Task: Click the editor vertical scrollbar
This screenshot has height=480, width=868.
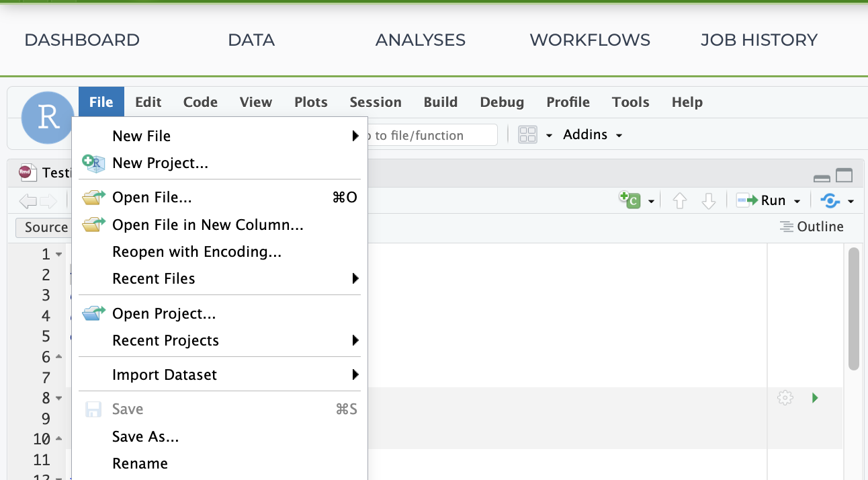Action: [x=854, y=309]
